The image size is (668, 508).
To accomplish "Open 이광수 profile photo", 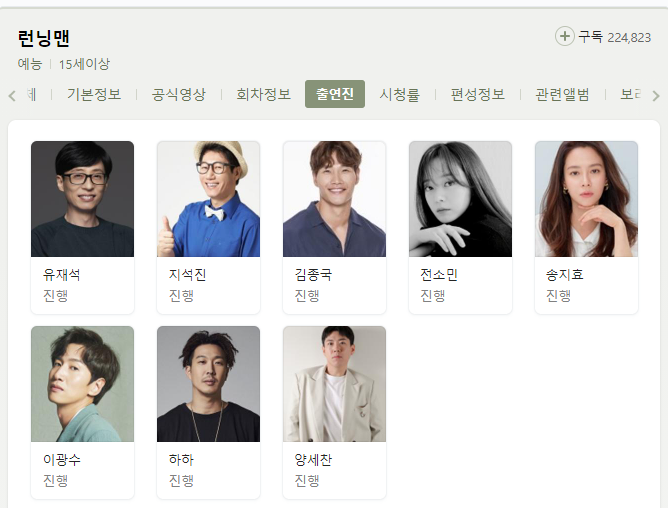I will pos(83,384).
